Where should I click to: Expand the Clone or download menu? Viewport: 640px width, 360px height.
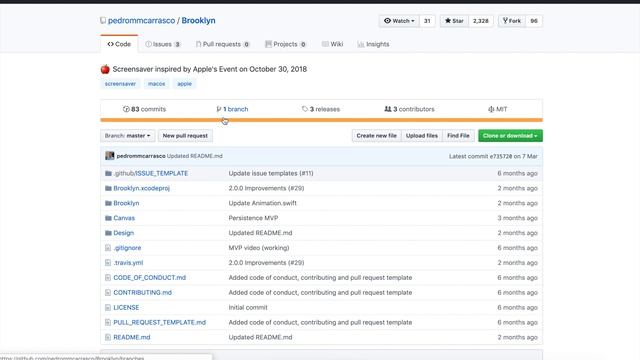pyautogui.click(x=510, y=136)
